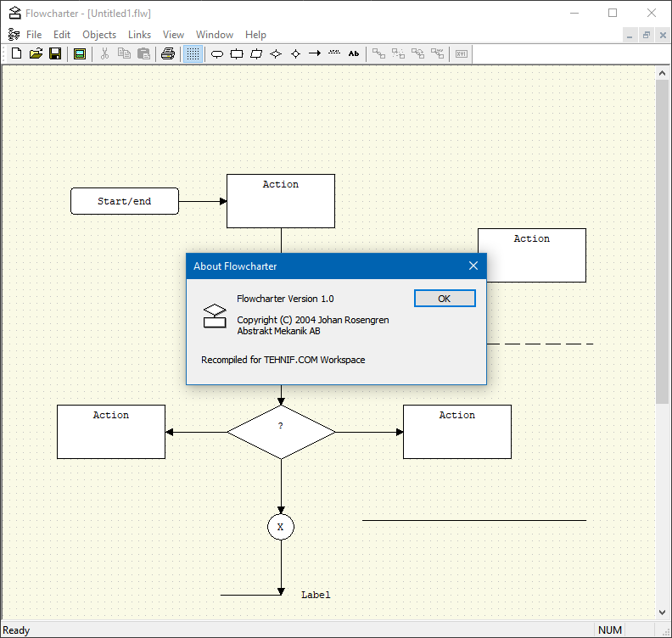Click the Cut scissors icon
Viewport: 672px width, 638px height.
104,53
